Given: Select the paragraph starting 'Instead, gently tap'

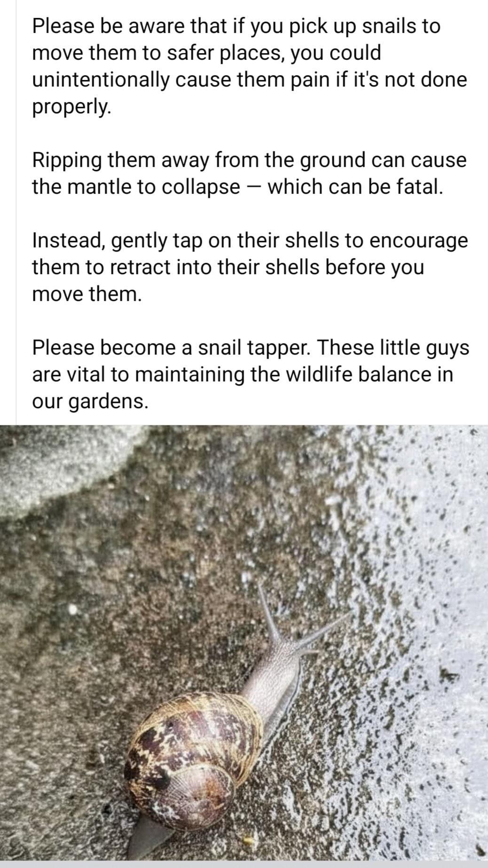Looking at the screenshot, I should pyautogui.click(x=250, y=267).
